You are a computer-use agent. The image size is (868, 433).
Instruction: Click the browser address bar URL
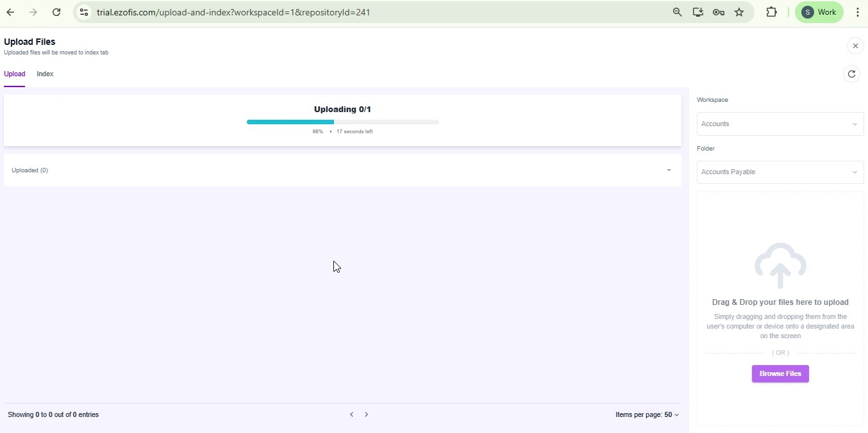pos(233,12)
